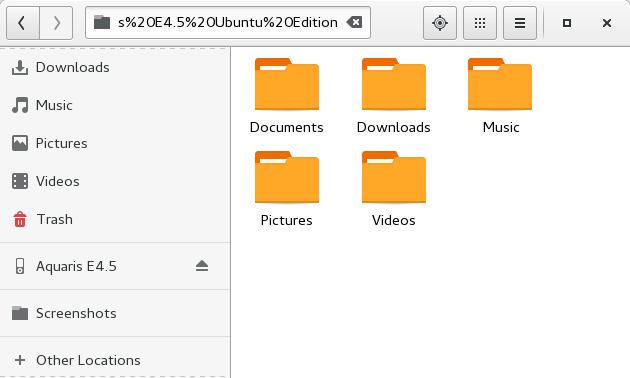Maximize the file manager window
The image size is (630, 378).
point(567,23)
